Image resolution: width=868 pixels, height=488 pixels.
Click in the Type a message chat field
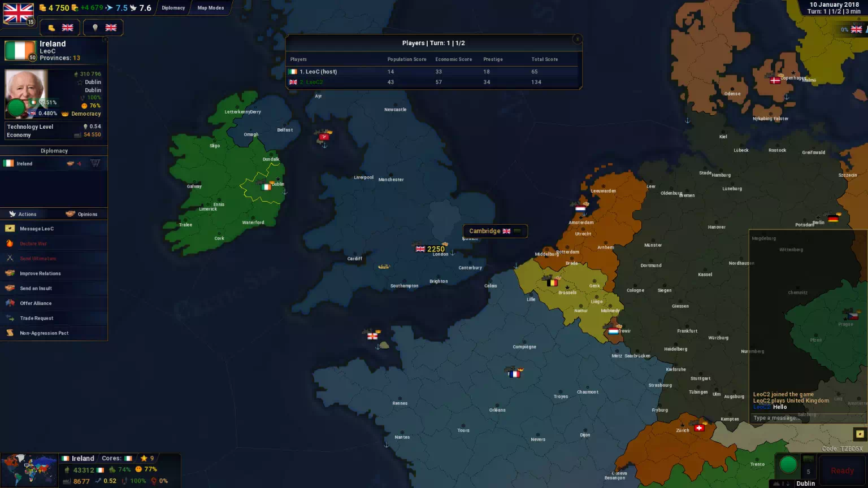(x=806, y=418)
